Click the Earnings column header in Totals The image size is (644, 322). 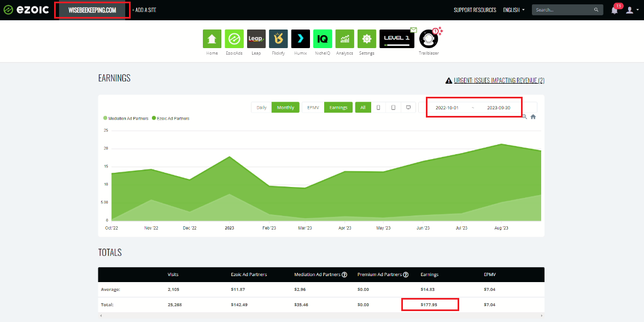coord(430,275)
